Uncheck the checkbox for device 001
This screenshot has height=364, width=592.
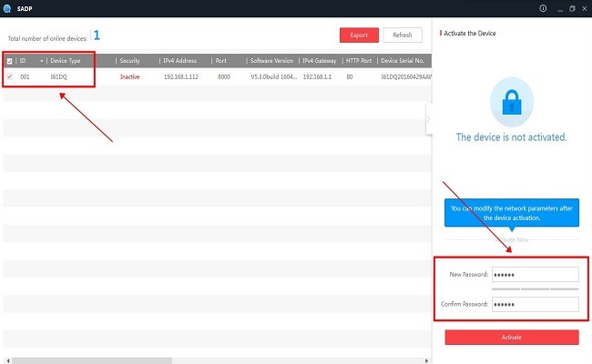click(x=10, y=77)
